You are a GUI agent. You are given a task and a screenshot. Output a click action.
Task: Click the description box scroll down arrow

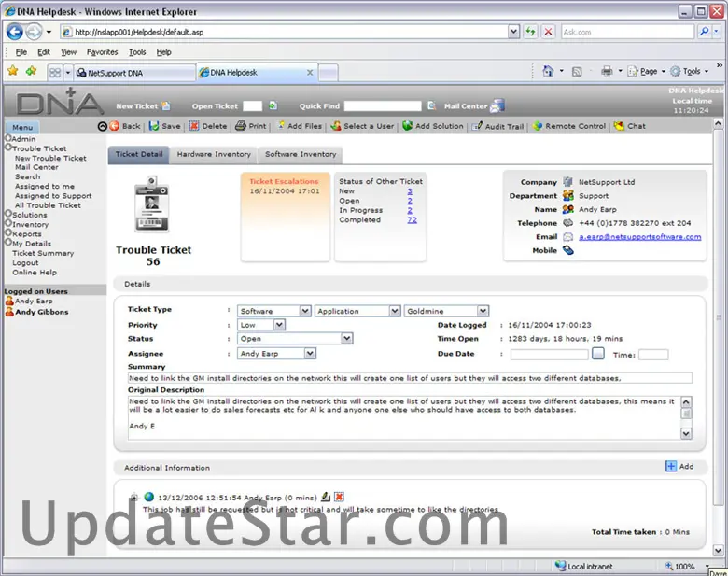point(686,433)
